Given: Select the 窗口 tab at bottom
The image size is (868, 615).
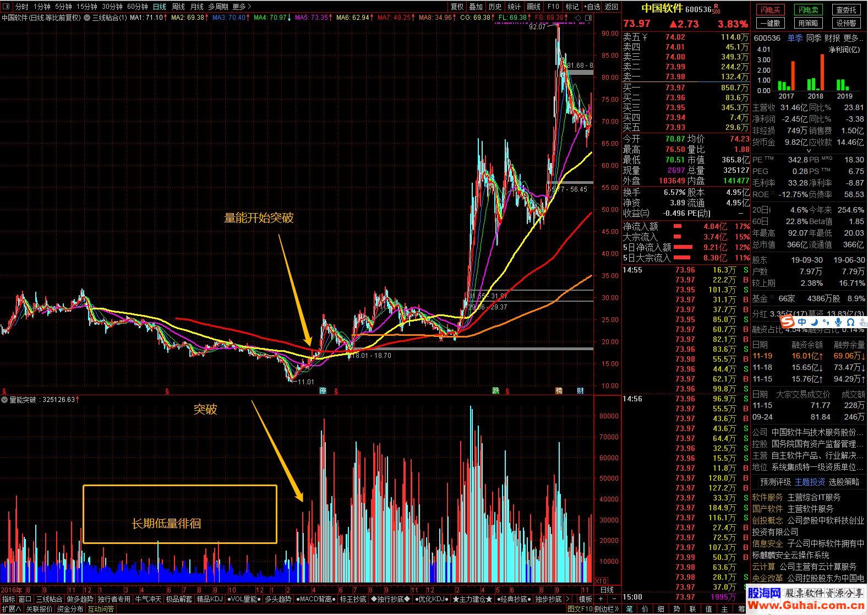Looking at the screenshot, I should 25,599.
